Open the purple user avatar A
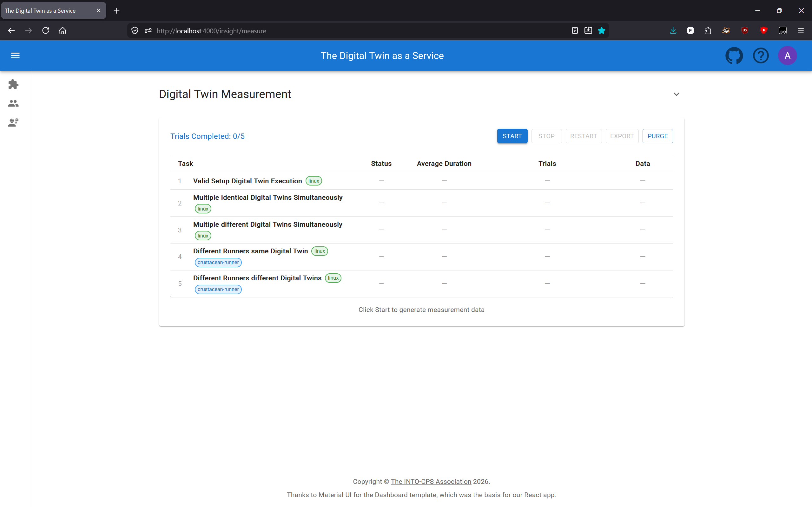This screenshot has height=507, width=812. [x=787, y=56]
